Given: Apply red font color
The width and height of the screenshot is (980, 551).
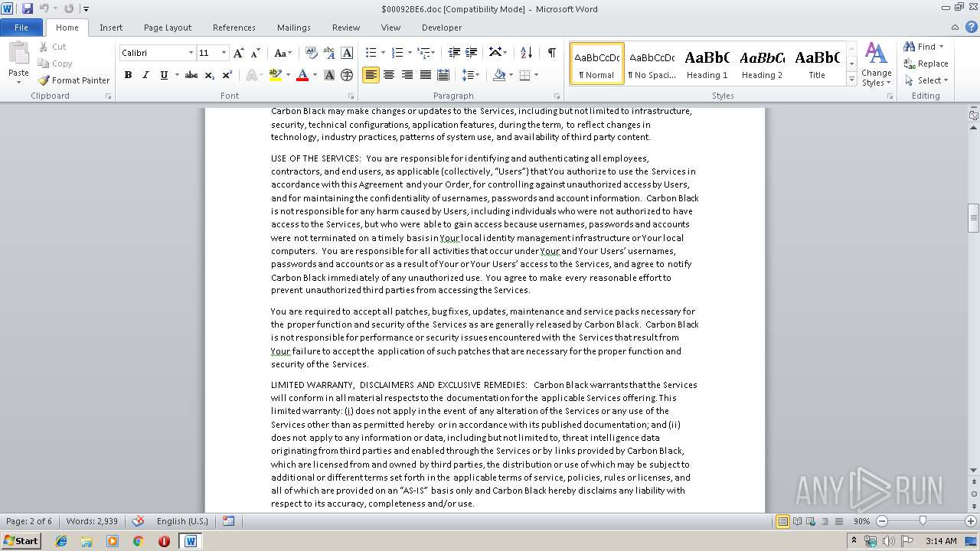Looking at the screenshot, I should tap(302, 75).
